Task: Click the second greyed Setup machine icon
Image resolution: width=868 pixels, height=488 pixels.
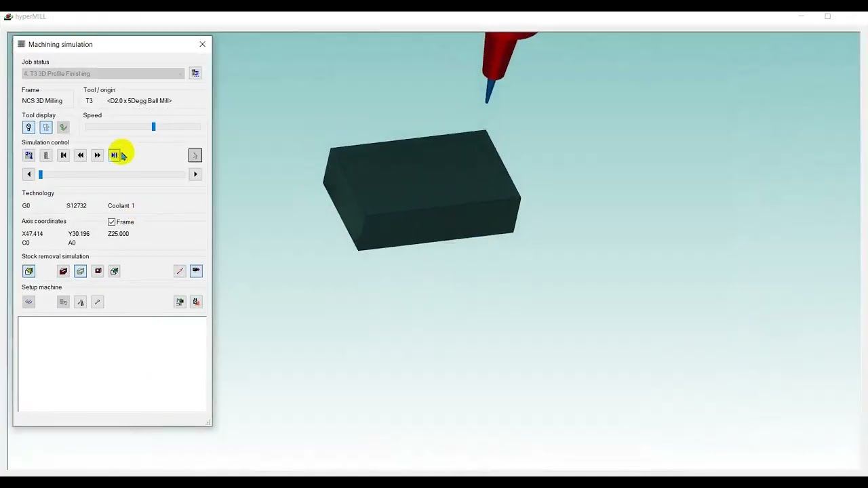Action: [x=63, y=302]
